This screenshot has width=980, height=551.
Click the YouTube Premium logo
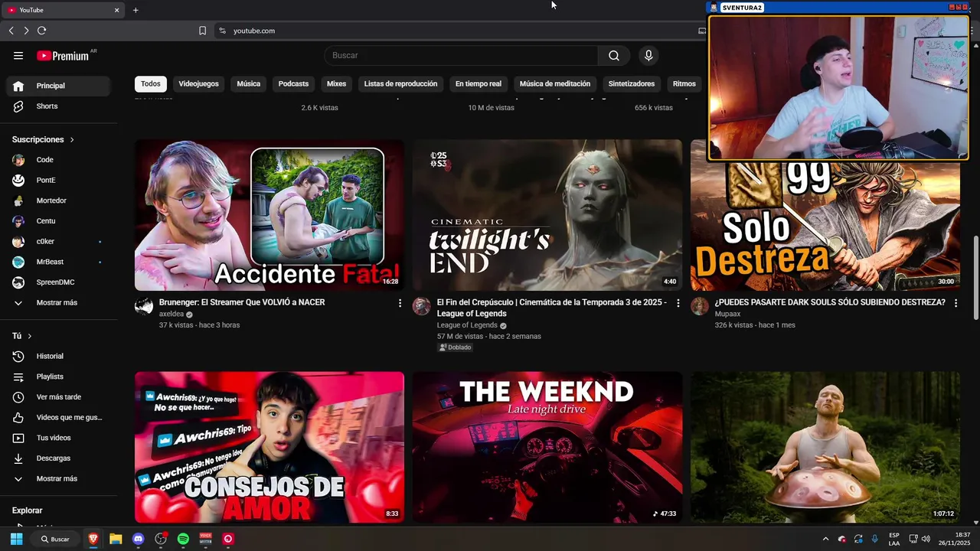(64, 55)
